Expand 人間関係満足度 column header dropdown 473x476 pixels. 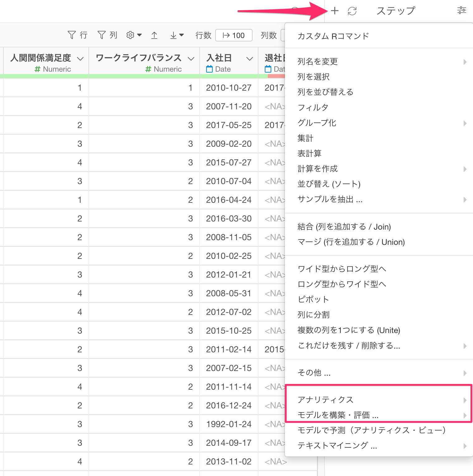(80, 59)
